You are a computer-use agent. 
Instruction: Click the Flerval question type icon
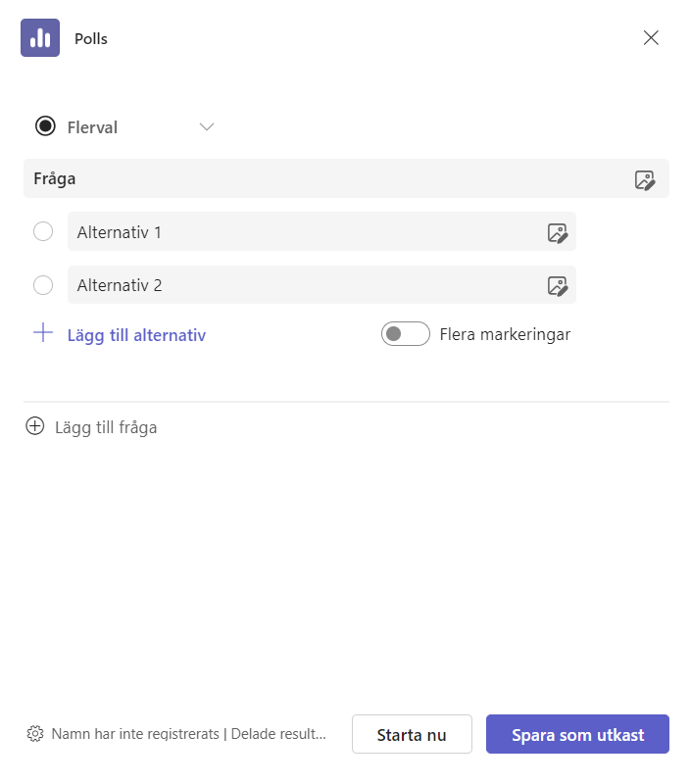coord(45,126)
